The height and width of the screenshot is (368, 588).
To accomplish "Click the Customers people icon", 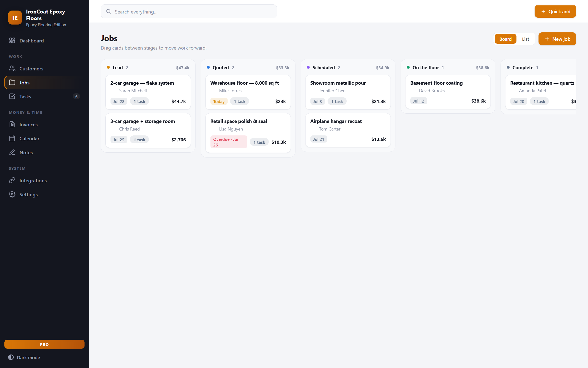I will 12,68.
